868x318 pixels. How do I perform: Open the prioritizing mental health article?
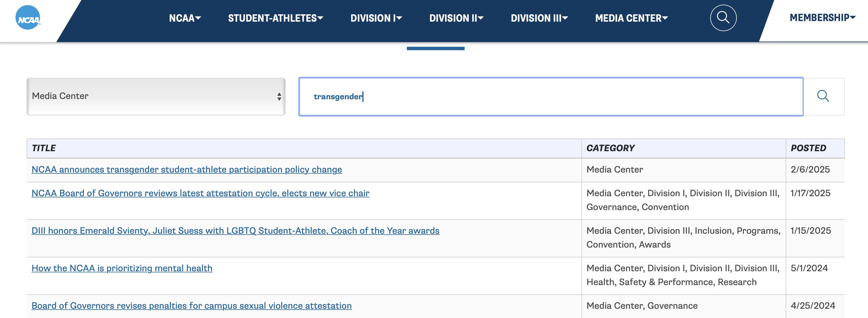click(x=122, y=268)
